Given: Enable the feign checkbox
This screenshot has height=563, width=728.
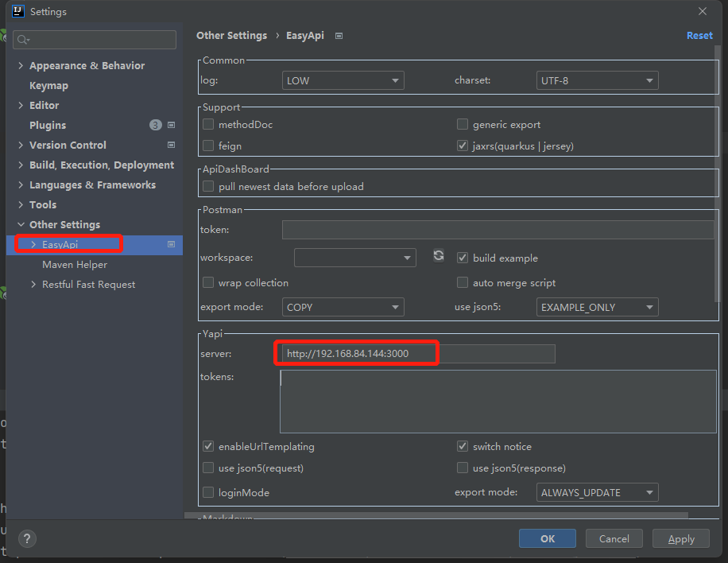Looking at the screenshot, I should pos(208,146).
